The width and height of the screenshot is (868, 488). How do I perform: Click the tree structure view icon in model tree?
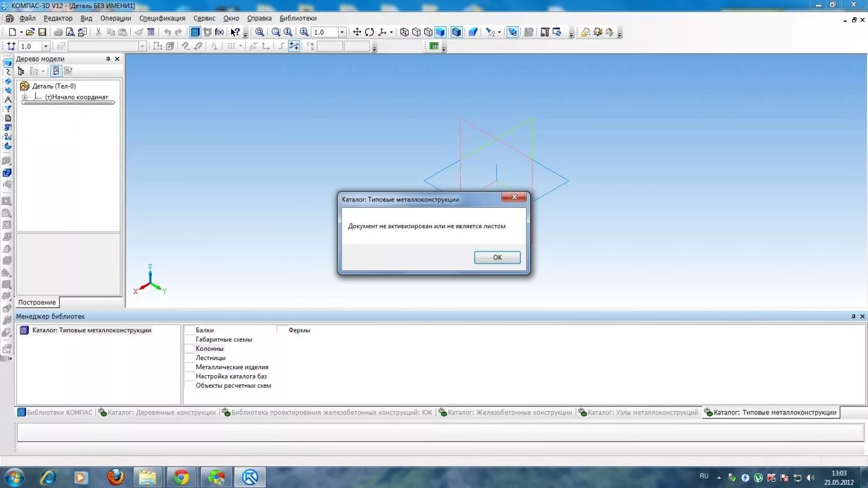pos(21,71)
